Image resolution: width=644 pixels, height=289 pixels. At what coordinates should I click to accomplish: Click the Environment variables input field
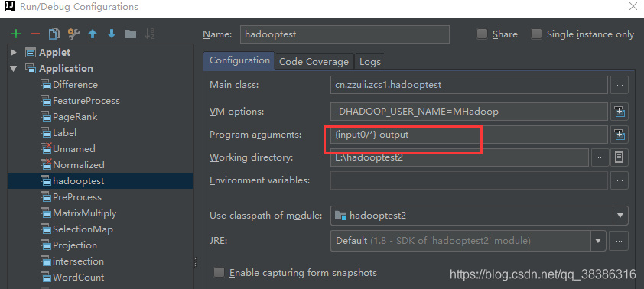469,180
